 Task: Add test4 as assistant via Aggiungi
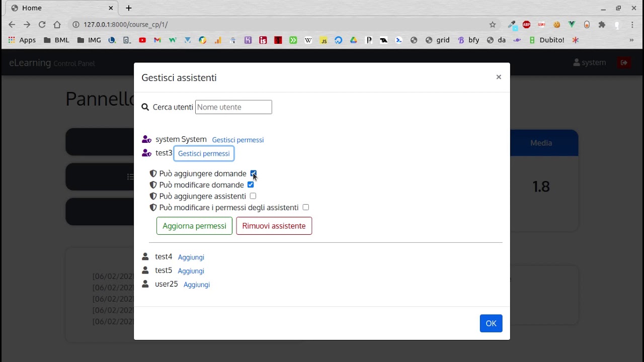[x=191, y=257]
